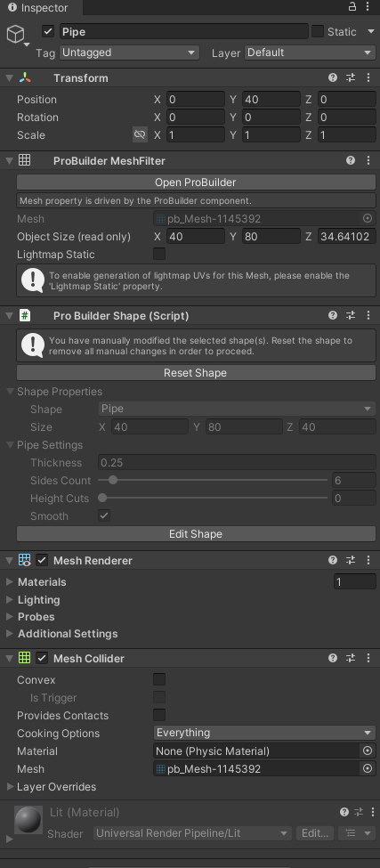The image size is (380, 868).
Task: Toggle the Scale constrain proportions link icon
Action: click(x=140, y=134)
